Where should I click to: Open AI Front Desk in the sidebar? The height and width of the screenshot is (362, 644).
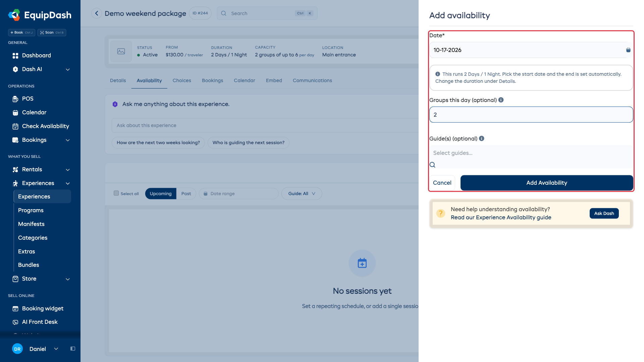(x=40, y=322)
